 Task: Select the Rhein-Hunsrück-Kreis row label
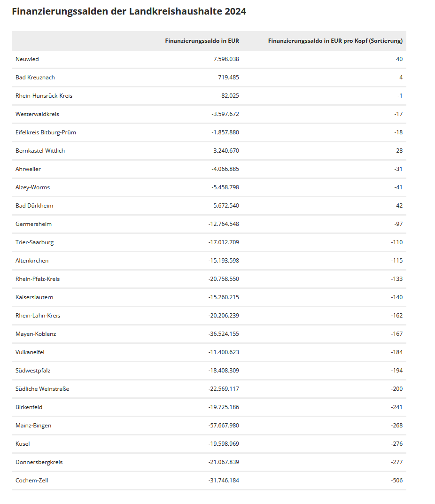44,96
